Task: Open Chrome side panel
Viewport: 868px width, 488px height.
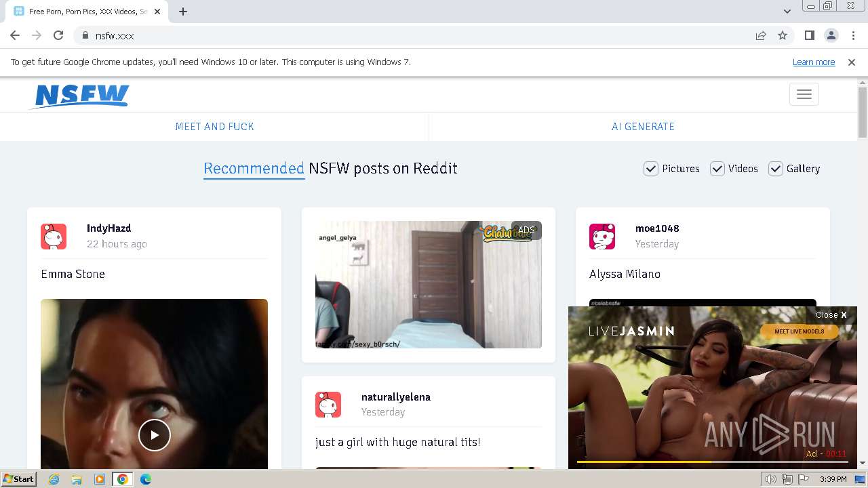Action: (809, 35)
